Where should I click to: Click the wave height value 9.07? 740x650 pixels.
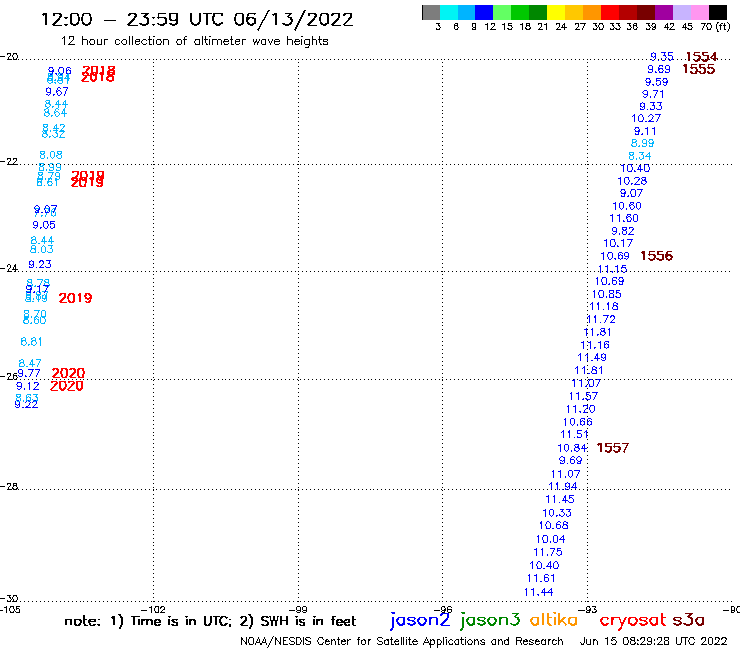click(631, 194)
